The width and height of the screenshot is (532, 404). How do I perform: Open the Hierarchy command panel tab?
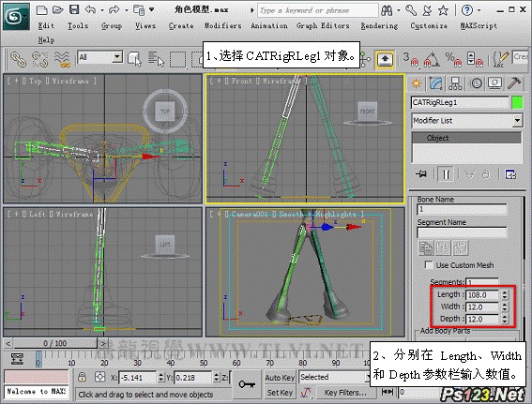pos(455,83)
